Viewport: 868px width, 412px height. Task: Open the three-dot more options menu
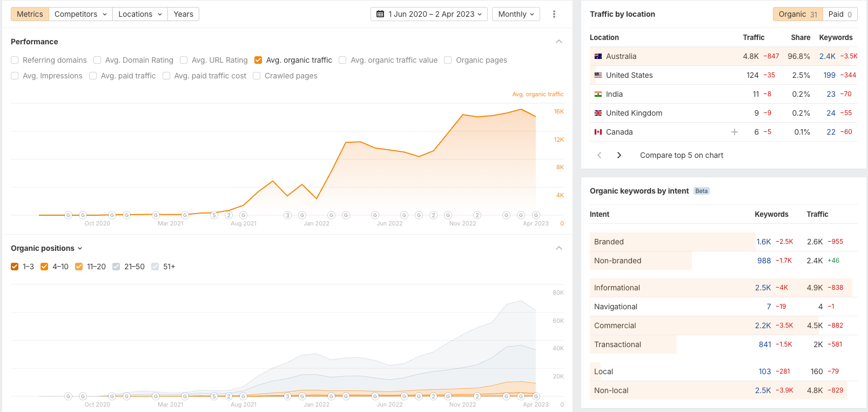coord(554,14)
